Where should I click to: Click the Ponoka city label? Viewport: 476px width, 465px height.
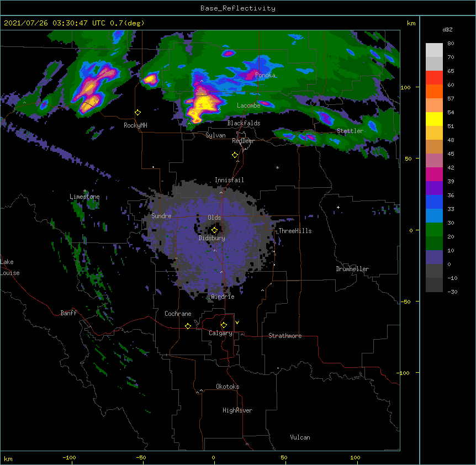pyautogui.click(x=265, y=75)
